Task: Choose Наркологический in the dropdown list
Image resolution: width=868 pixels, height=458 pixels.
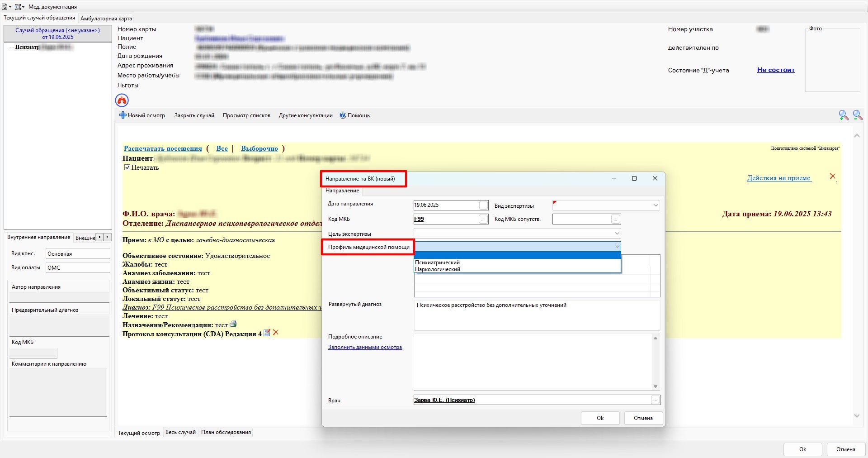Action: [437, 269]
